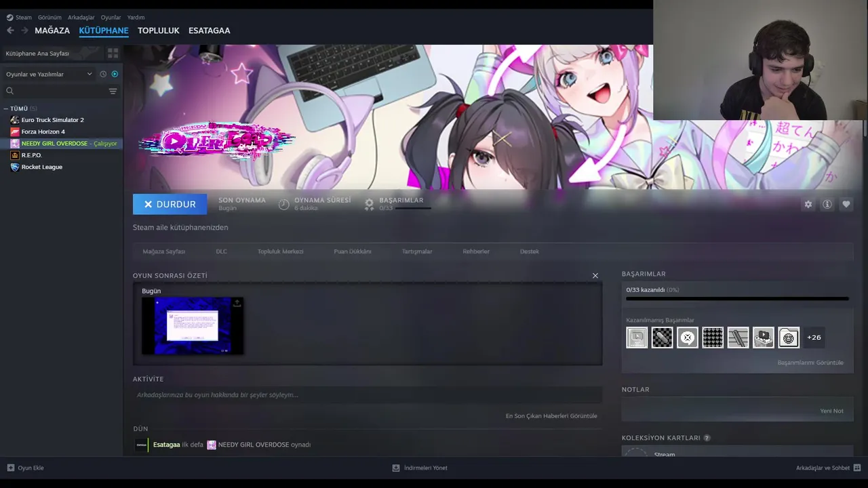Open the ESATAGAA profile tab
The width and height of the screenshot is (868, 488).
[209, 30]
